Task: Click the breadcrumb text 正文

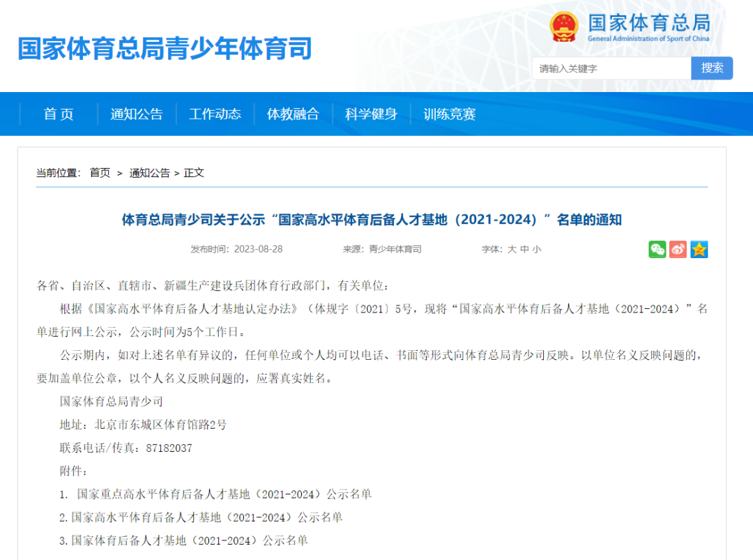Action: 194,173
